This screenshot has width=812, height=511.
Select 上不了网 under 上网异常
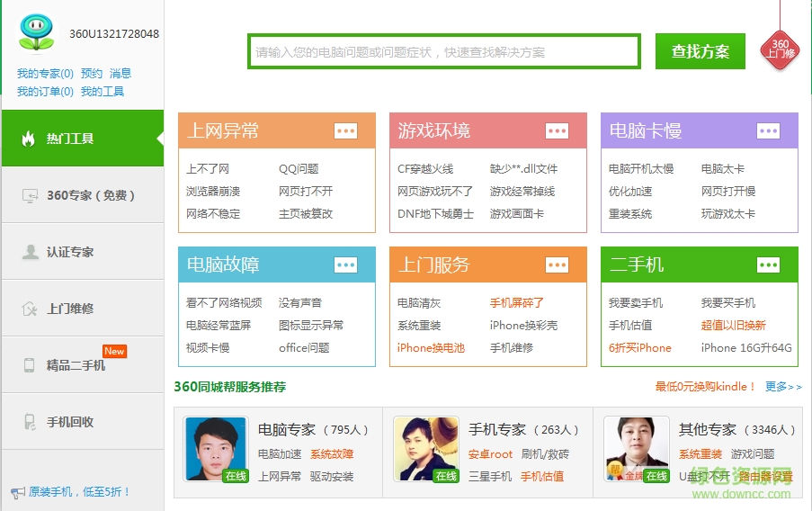(x=208, y=169)
